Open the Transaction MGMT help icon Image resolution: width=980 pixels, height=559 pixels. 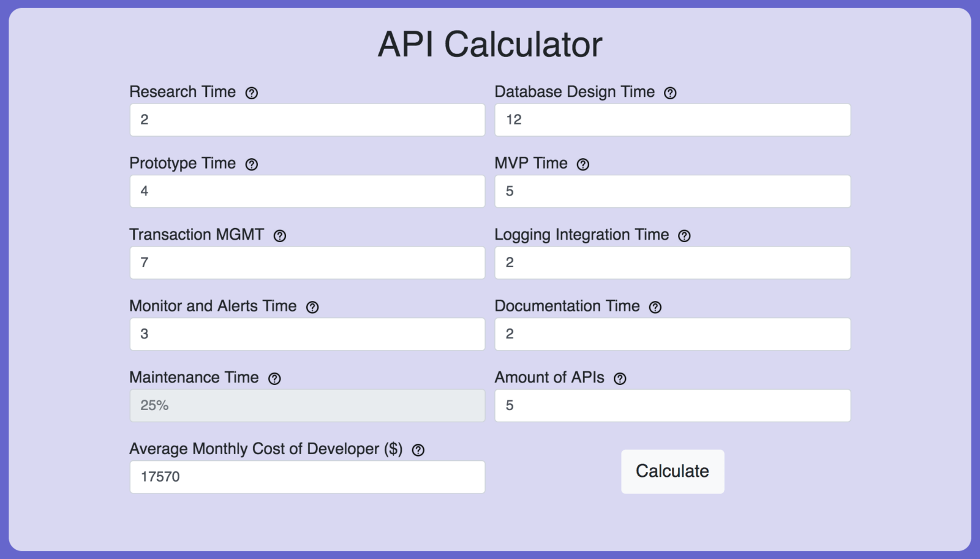pos(280,235)
